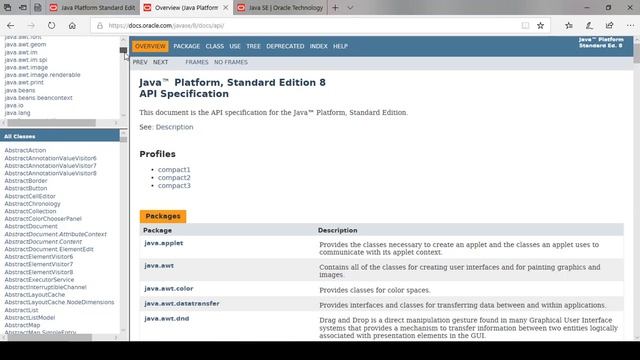Click the browser forward arrow
This screenshot has width=640, height=360.
(31, 26)
